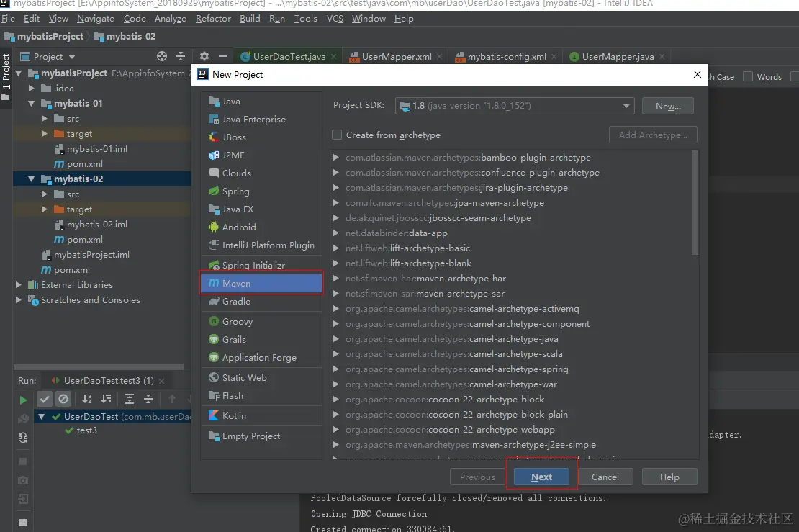The height and width of the screenshot is (532, 799).
Task: Select Gradle project type
Action: 261,301
